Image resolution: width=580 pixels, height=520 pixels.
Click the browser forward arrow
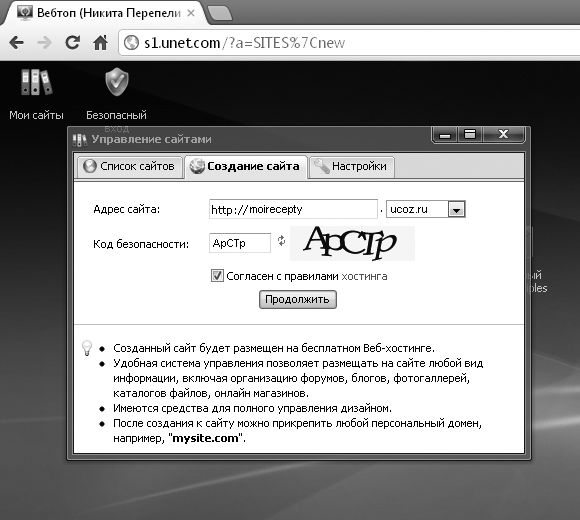[45, 43]
